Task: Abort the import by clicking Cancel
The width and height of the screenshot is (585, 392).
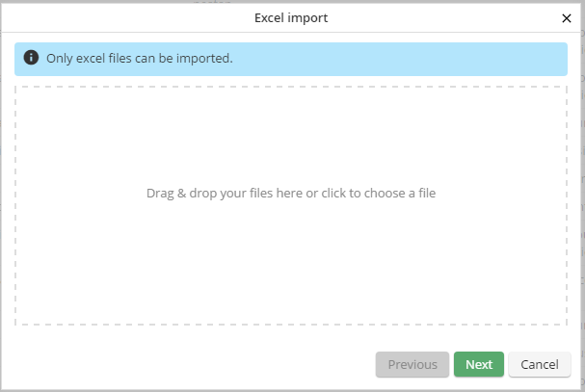Action: pyautogui.click(x=540, y=364)
